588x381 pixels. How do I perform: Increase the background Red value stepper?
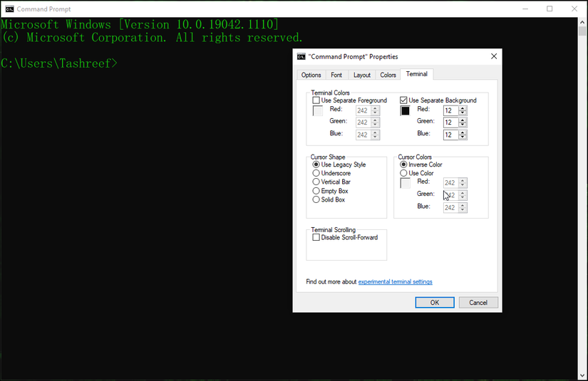tap(463, 108)
